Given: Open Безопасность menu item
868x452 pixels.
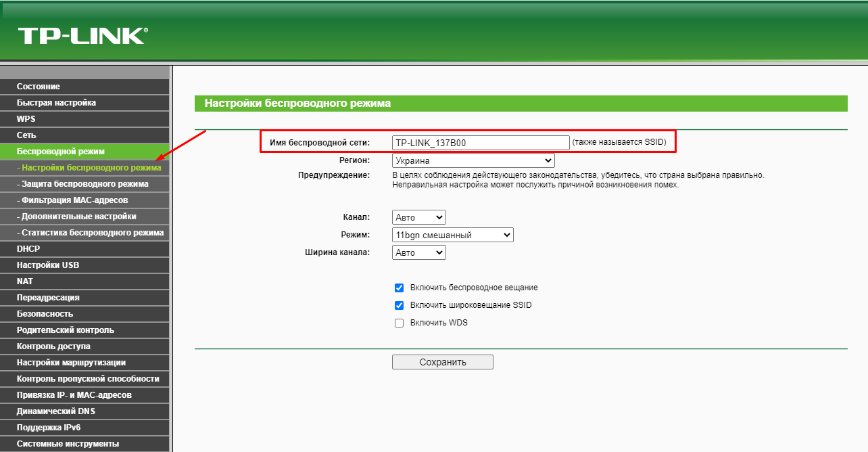Looking at the screenshot, I should click(85, 314).
